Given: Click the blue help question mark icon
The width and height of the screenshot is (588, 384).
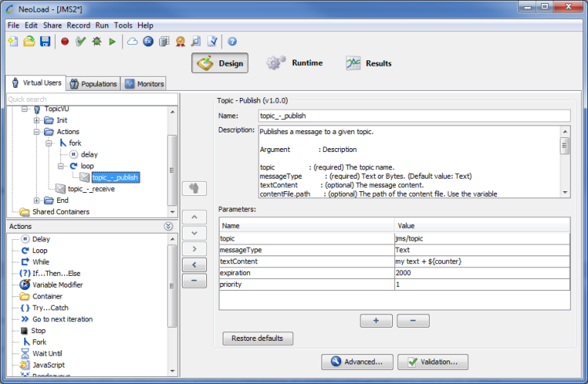Looking at the screenshot, I should pos(232,42).
